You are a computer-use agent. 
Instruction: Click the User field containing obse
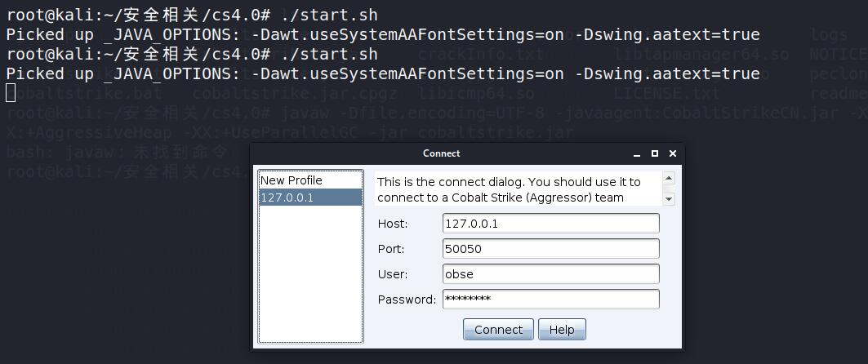click(550, 274)
